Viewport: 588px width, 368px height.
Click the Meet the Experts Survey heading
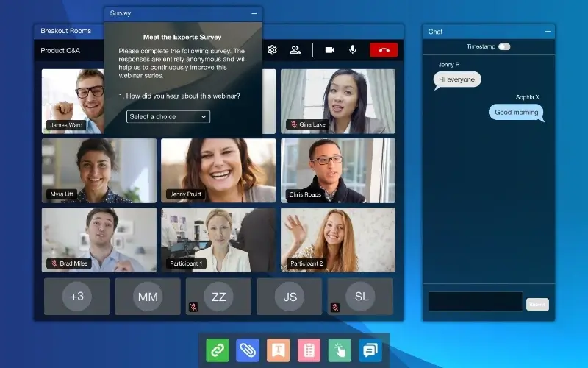[182, 38]
